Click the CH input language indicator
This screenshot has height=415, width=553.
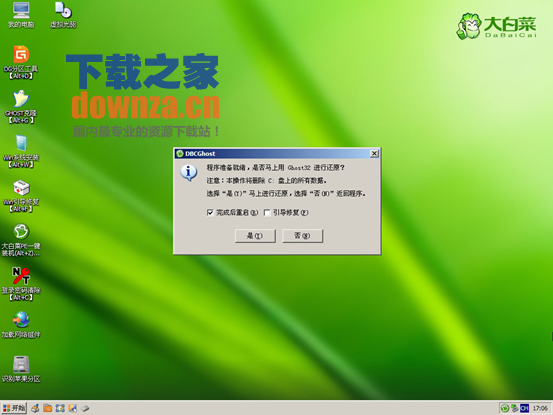524,408
